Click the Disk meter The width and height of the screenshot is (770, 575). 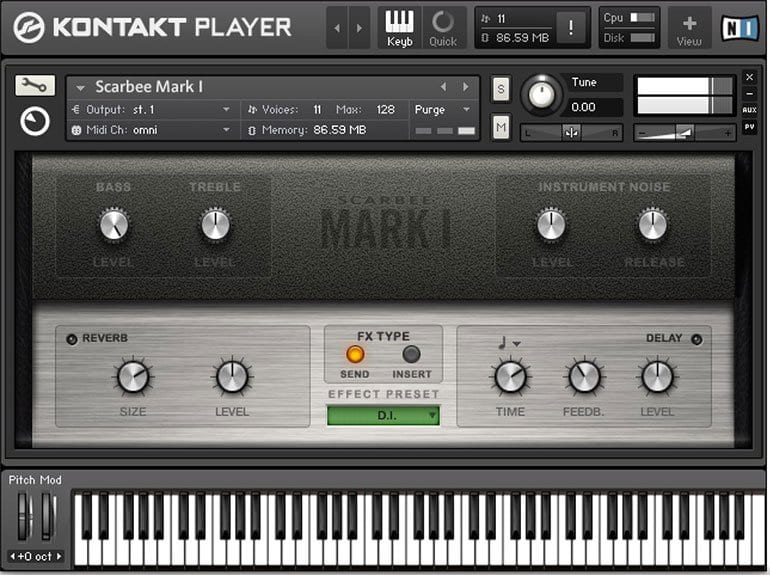(x=642, y=38)
